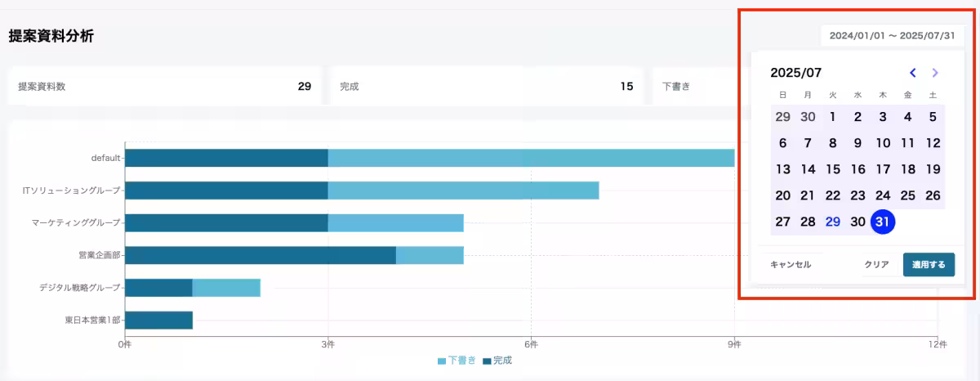980x381 pixels.
Task: Click the 営業企画部 下書き bar segment
Action: click(430, 255)
